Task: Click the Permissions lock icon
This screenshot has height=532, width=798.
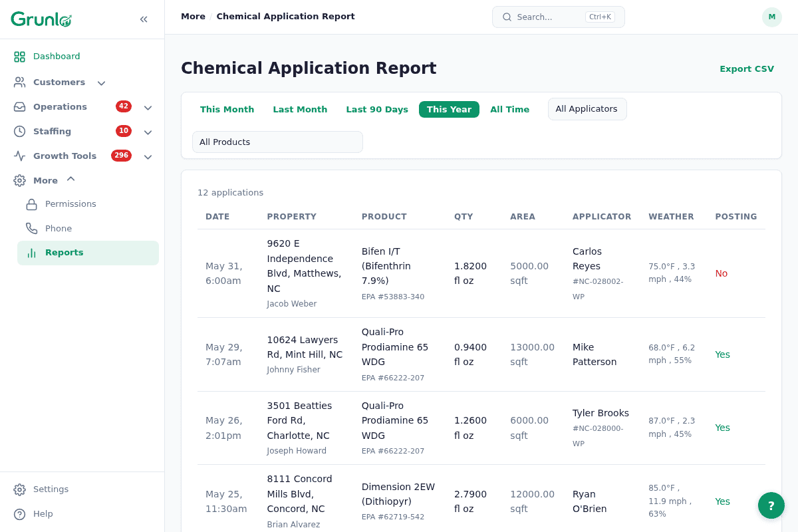Action: tap(32, 204)
